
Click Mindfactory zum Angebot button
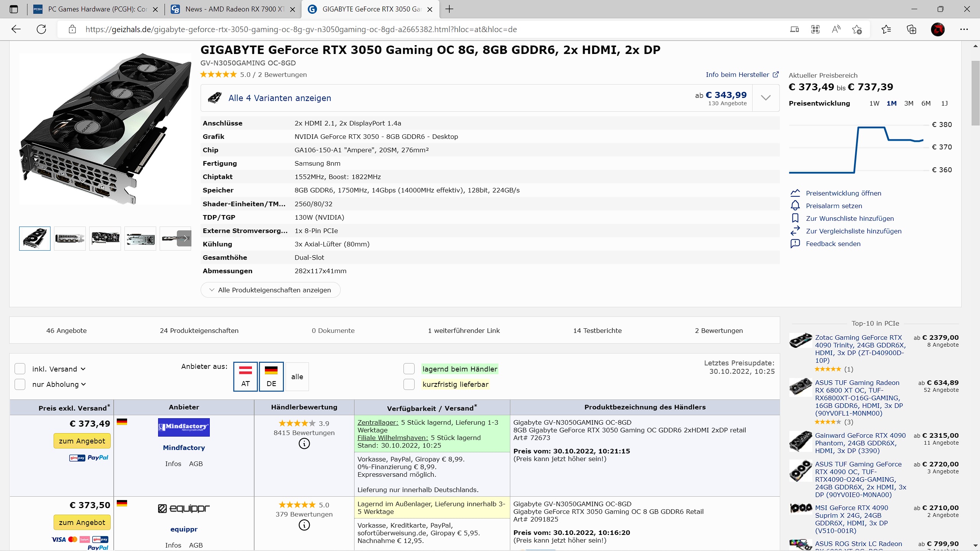82,441
